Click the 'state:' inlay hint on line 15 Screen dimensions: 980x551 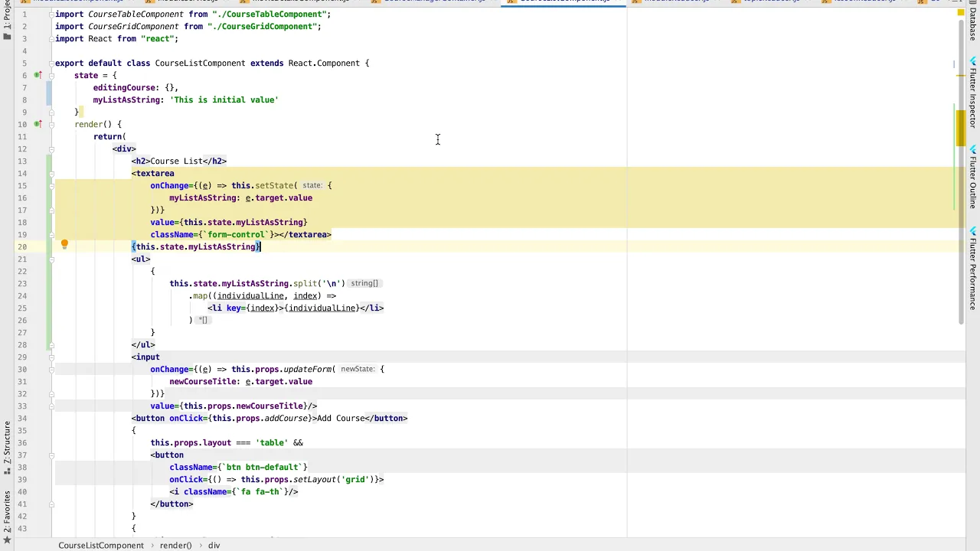point(312,185)
